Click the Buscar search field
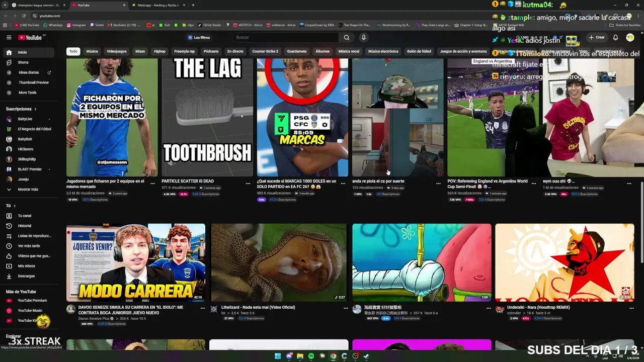 pos(286,37)
